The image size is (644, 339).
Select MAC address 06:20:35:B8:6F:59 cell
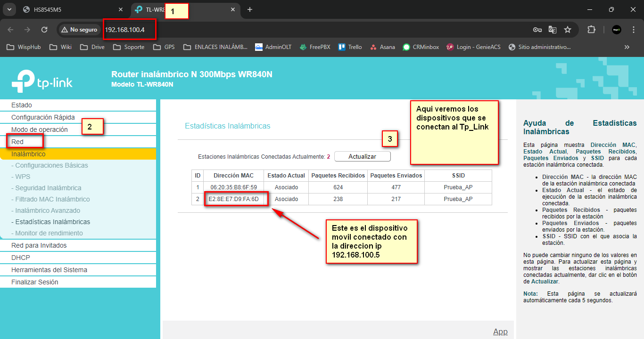coord(233,187)
